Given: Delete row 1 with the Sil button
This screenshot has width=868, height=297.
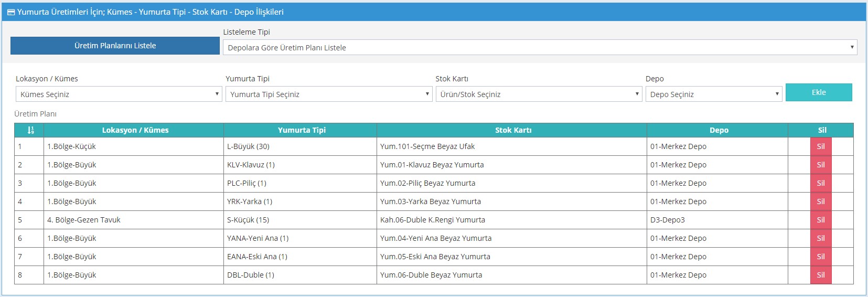Looking at the screenshot, I should (x=821, y=146).
